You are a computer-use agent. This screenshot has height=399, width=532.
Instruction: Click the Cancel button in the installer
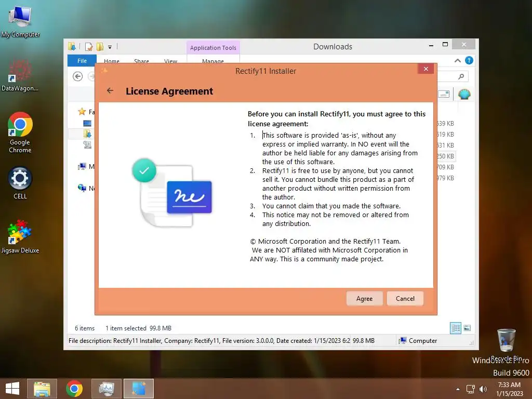[405, 299]
